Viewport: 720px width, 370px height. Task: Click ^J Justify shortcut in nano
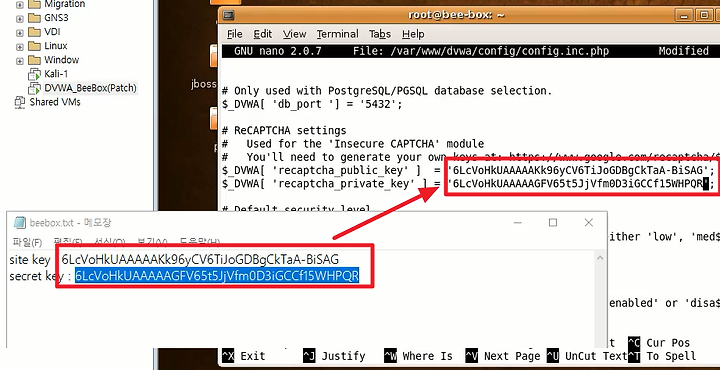pyautogui.click(x=334, y=356)
